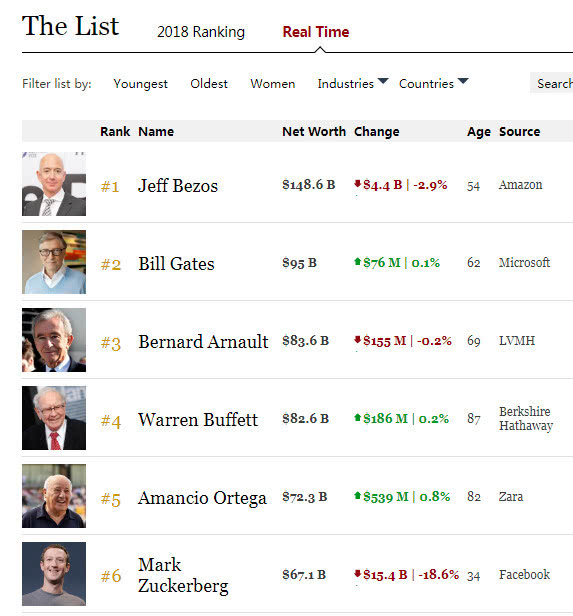573x616 pixels.
Task: Open the Bill Gates name link
Action: [176, 264]
